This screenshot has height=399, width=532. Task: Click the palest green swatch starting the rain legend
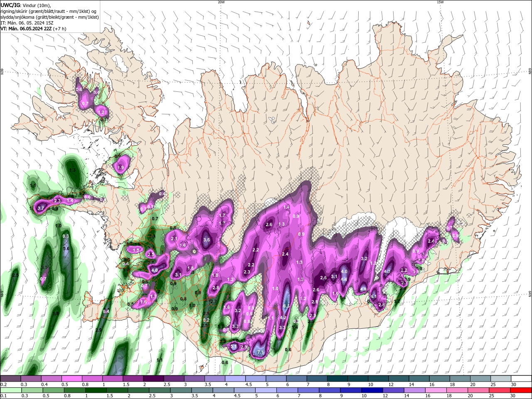pos(10,390)
